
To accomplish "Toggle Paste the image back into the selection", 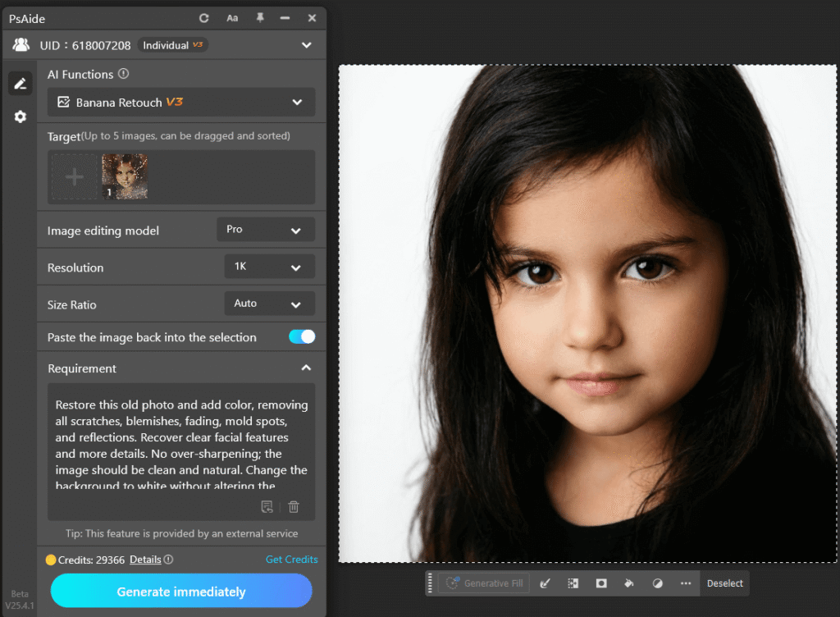I will coord(301,336).
